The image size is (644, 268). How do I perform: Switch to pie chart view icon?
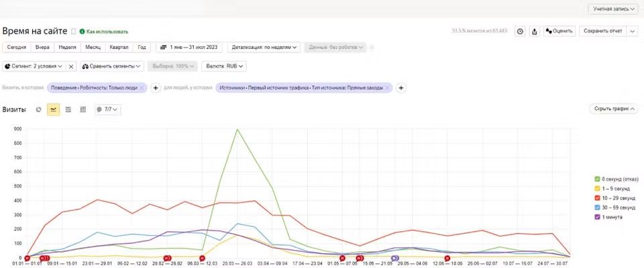point(39,109)
